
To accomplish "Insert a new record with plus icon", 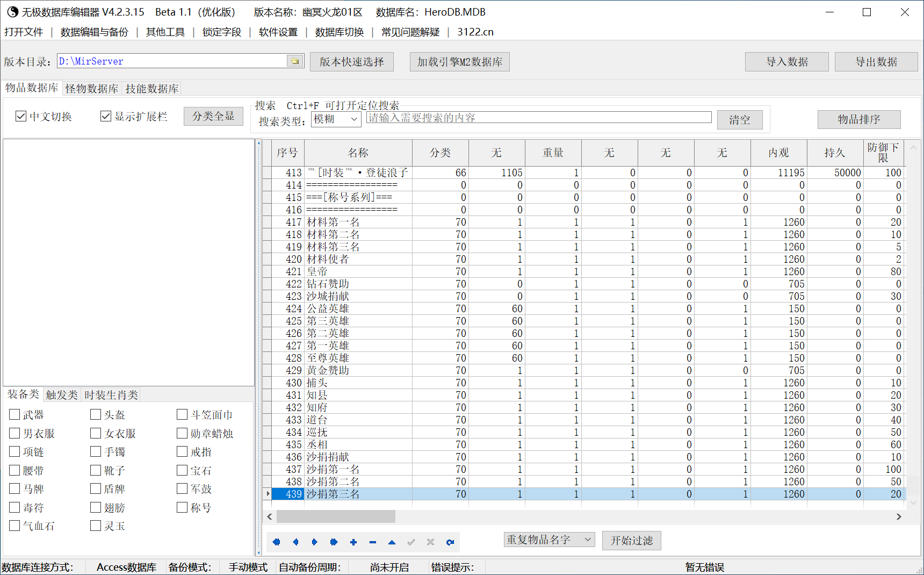I will click(x=353, y=542).
